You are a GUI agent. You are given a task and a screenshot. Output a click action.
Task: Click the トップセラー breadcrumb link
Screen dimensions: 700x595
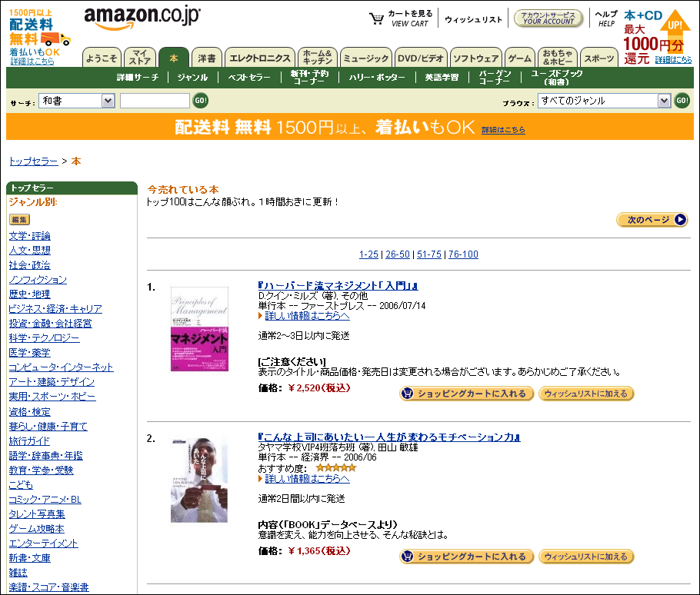click(34, 161)
